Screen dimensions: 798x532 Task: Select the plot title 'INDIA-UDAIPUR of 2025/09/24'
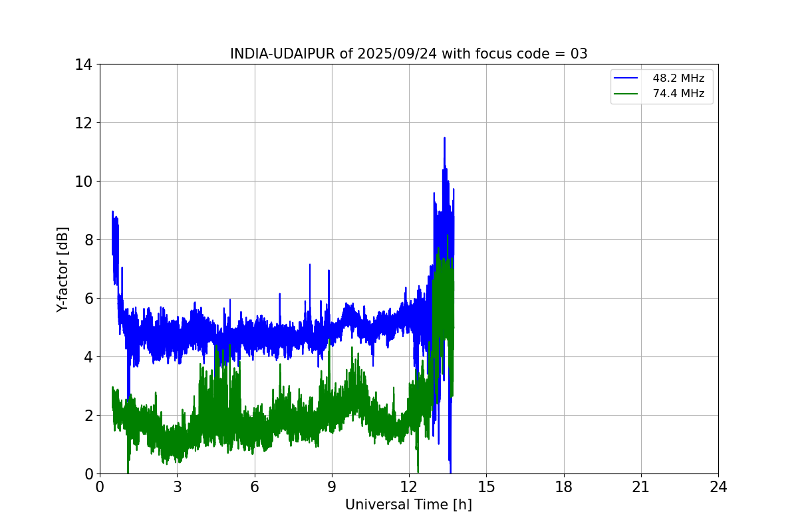pyautogui.click(x=408, y=54)
